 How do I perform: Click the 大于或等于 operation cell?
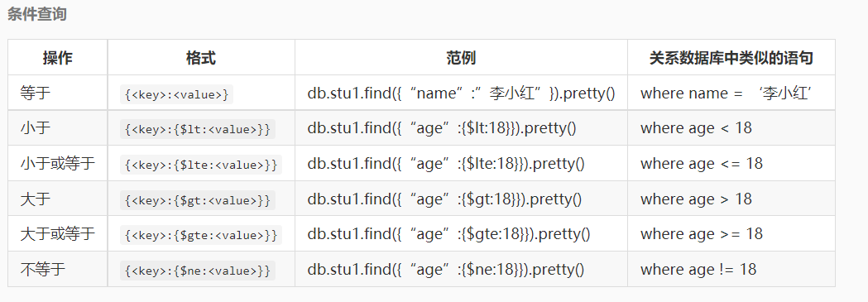(x=58, y=233)
